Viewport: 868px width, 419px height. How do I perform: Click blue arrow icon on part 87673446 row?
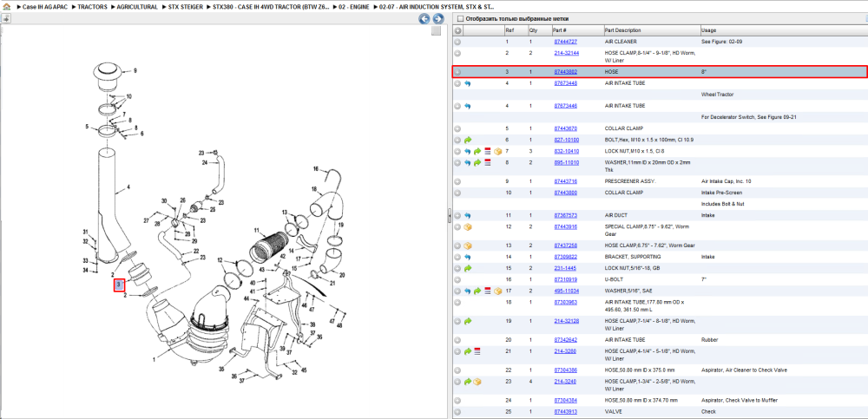point(468,106)
